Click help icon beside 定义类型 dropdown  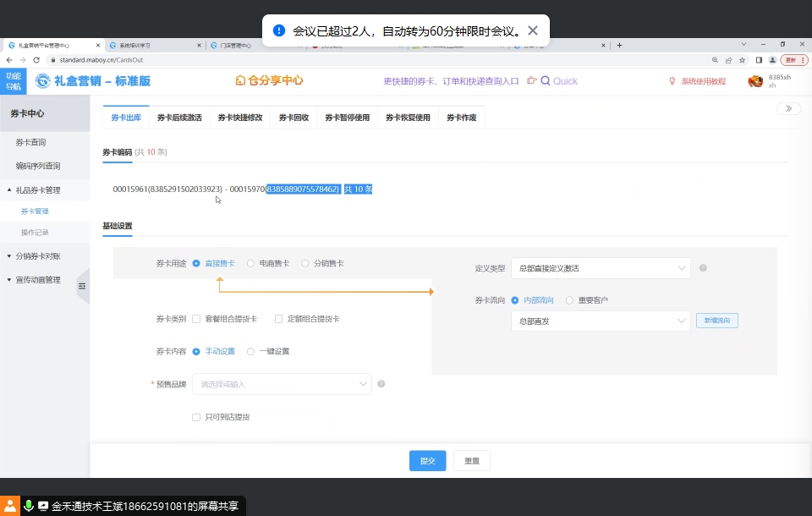click(703, 268)
